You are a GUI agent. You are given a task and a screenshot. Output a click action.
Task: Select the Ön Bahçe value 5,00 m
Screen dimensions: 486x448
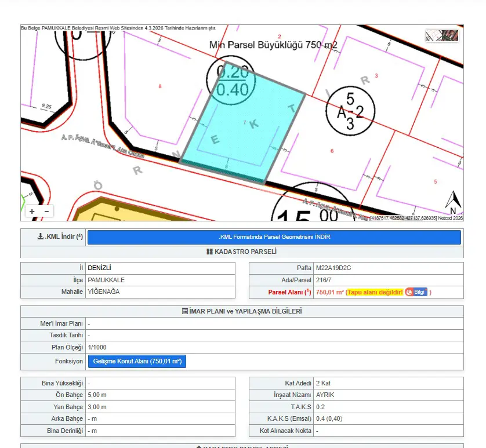click(97, 395)
